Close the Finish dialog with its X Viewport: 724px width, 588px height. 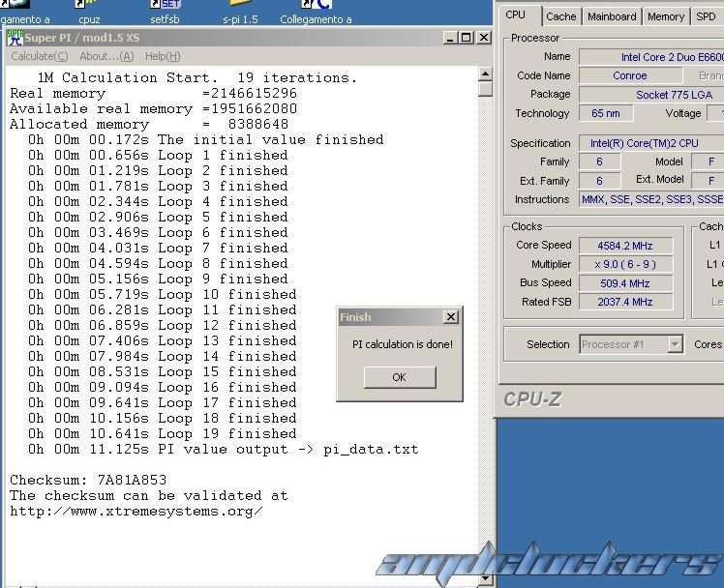click(450, 317)
